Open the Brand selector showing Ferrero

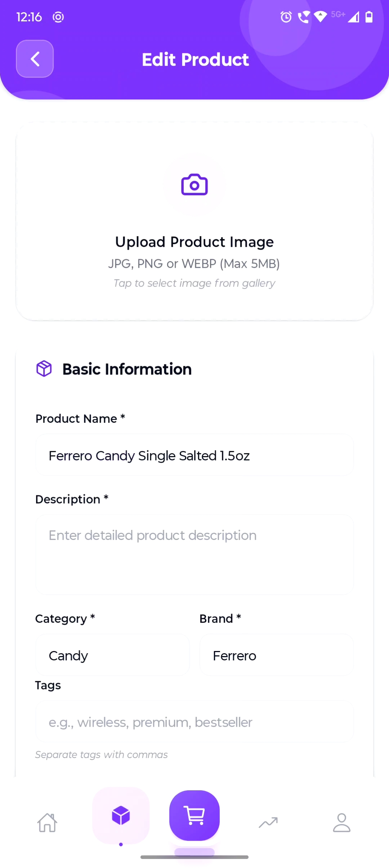click(276, 655)
